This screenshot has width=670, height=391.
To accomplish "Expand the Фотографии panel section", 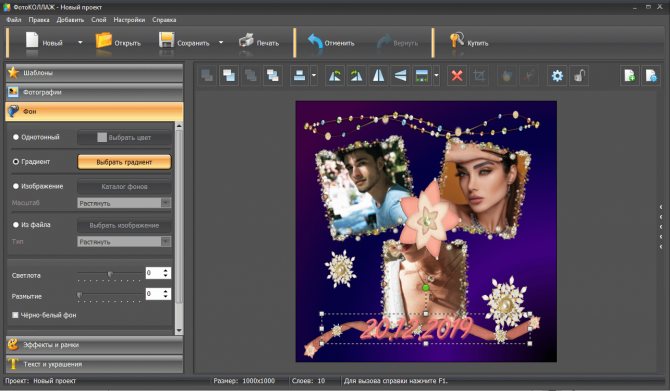I will pos(94,92).
